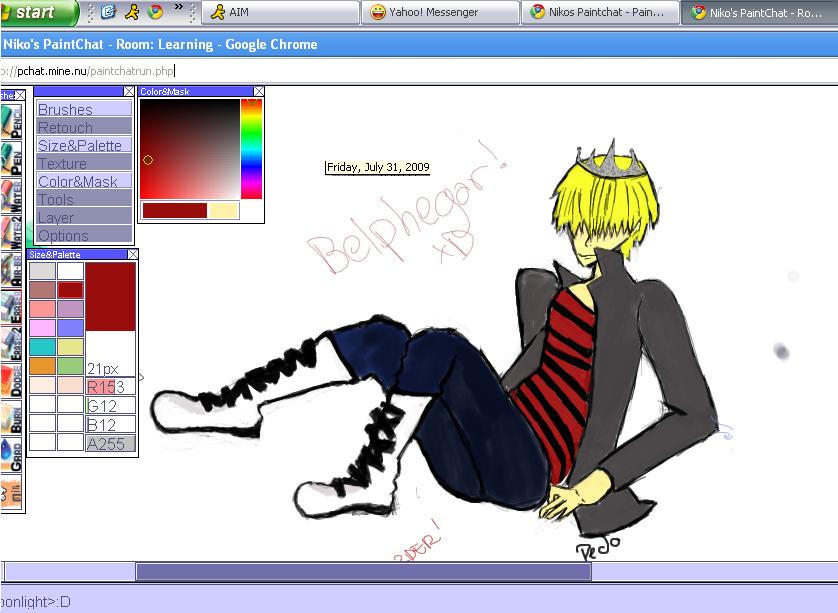The height and width of the screenshot is (613, 838).
Task: Select the last orange tool below Grab
Action: 12,492
